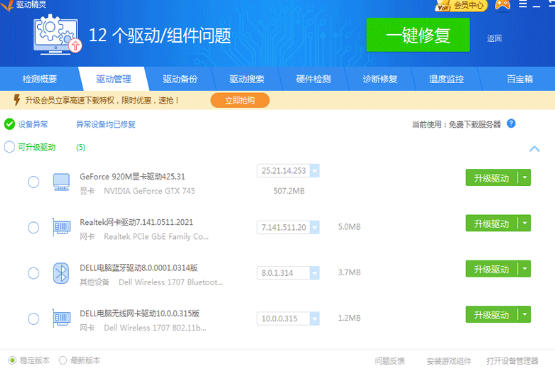Click Realtek PCIe GbE Family device text
The height and width of the screenshot is (369, 555).
pos(156,237)
